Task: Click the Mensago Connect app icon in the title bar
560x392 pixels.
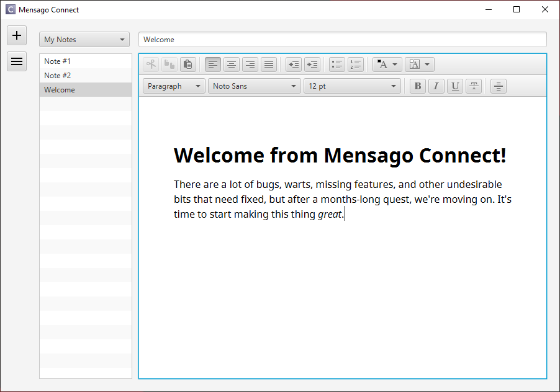Action: [x=11, y=10]
